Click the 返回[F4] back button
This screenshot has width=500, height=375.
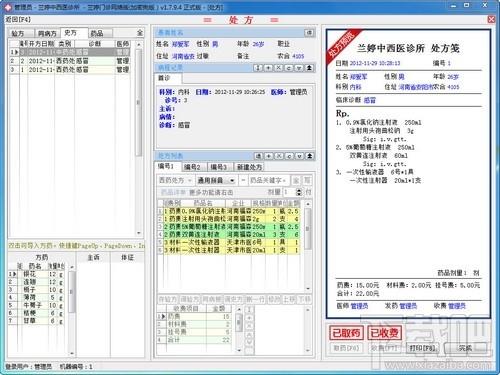(x=18, y=20)
